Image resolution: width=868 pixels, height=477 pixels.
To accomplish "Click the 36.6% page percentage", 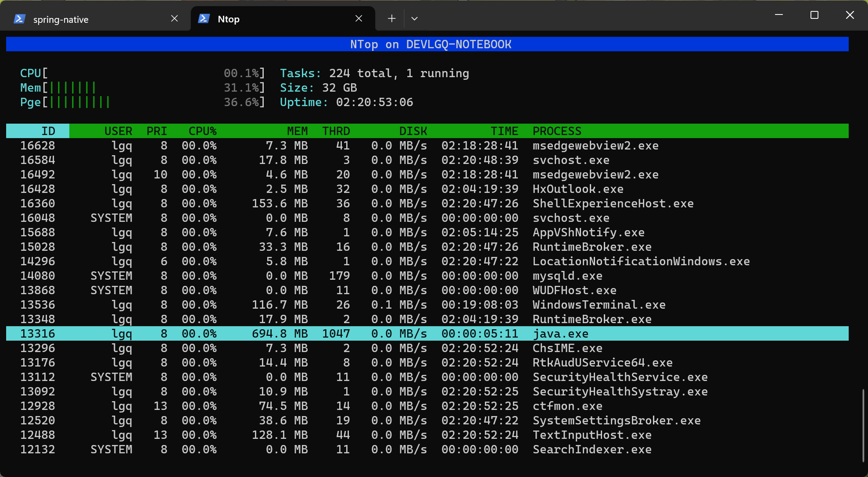I will (241, 102).
